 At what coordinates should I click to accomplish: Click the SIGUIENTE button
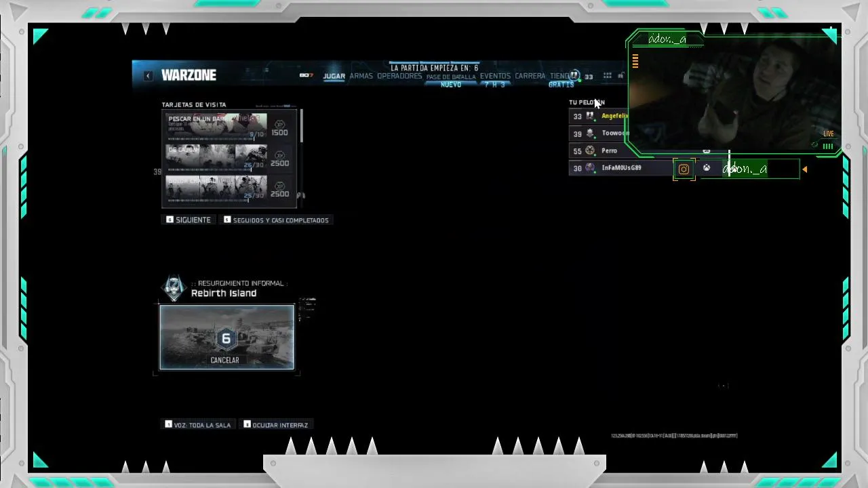189,220
